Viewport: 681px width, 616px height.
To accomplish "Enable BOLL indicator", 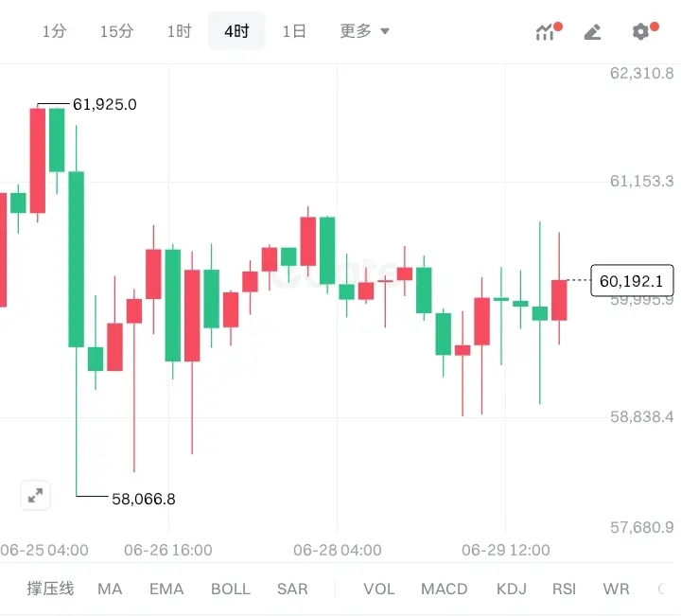I will pyautogui.click(x=231, y=590).
